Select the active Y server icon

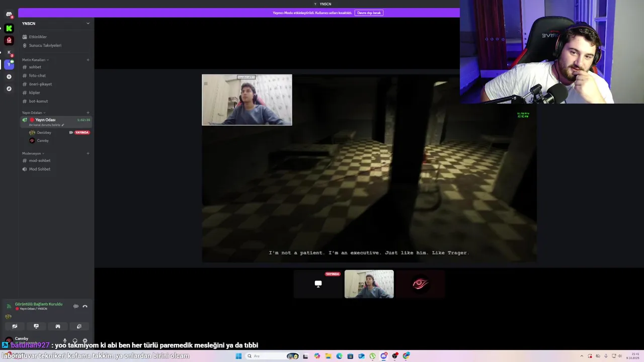pos(9,64)
